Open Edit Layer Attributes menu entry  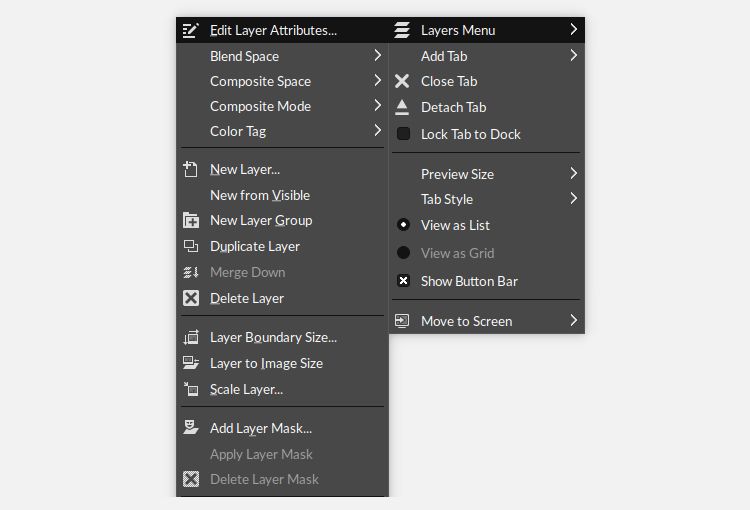[x=282, y=30]
